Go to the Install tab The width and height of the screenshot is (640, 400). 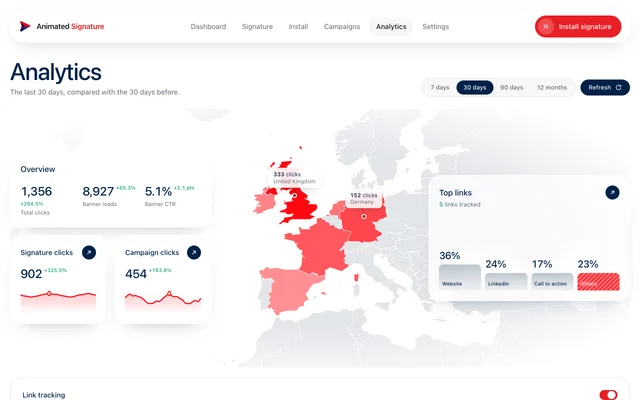point(298,27)
